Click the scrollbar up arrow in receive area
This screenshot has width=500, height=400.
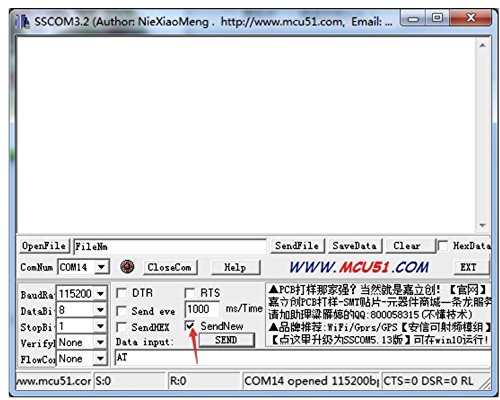click(x=482, y=45)
